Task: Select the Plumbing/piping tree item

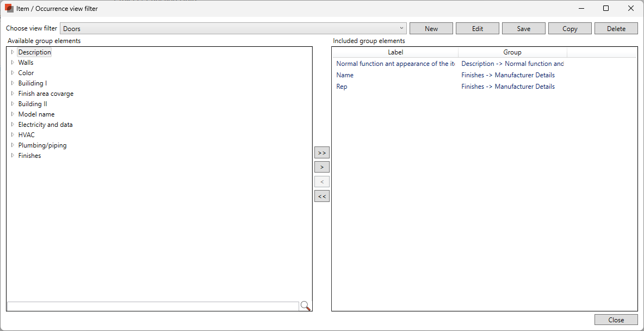Action: pyautogui.click(x=42, y=145)
